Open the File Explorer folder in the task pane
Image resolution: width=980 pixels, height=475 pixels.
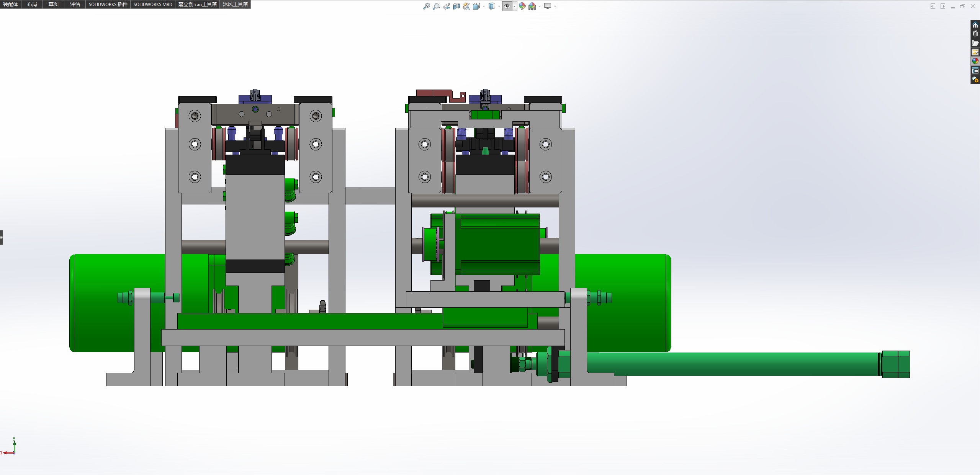point(975,43)
